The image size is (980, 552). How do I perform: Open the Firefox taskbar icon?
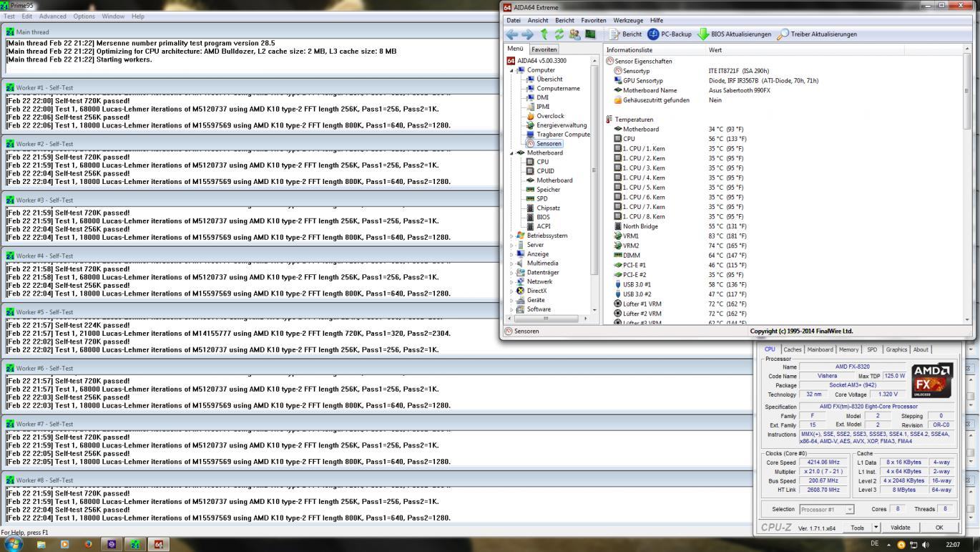click(x=88, y=544)
